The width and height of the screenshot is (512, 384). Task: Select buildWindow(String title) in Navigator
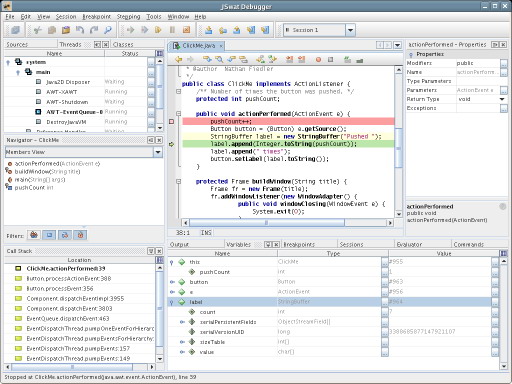(47, 172)
